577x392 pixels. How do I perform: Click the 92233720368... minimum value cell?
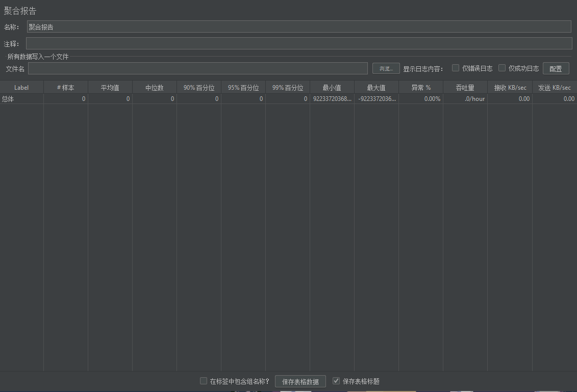coord(332,98)
